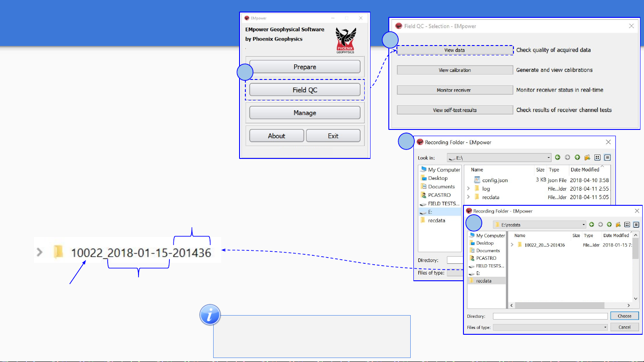644x362 pixels.
Task: Open Look in dropdown showing E:\
Action: click(499, 158)
